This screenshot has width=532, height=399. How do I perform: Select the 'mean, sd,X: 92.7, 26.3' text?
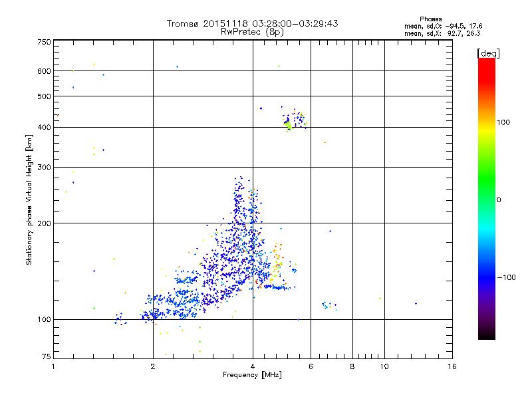point(442,34)
